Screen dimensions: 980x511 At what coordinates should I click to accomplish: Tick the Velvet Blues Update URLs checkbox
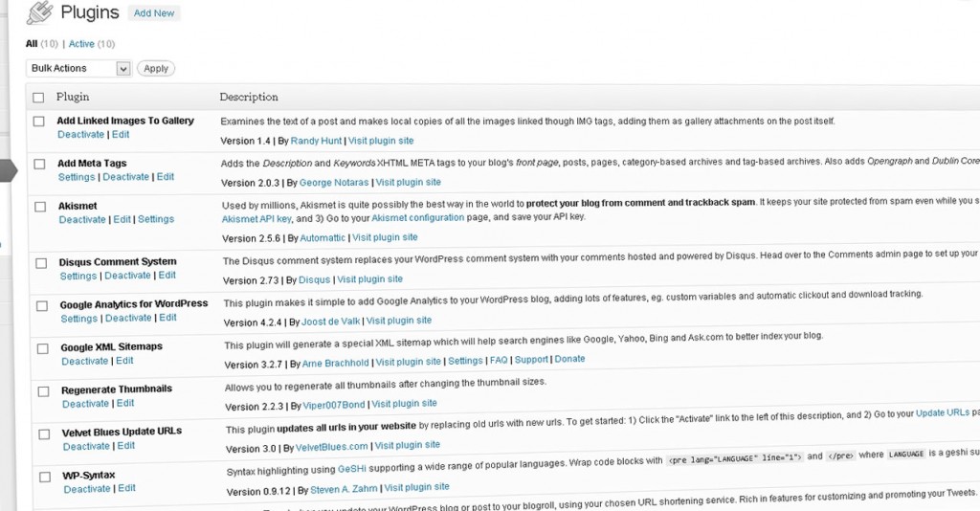click(x=44, y=434)
